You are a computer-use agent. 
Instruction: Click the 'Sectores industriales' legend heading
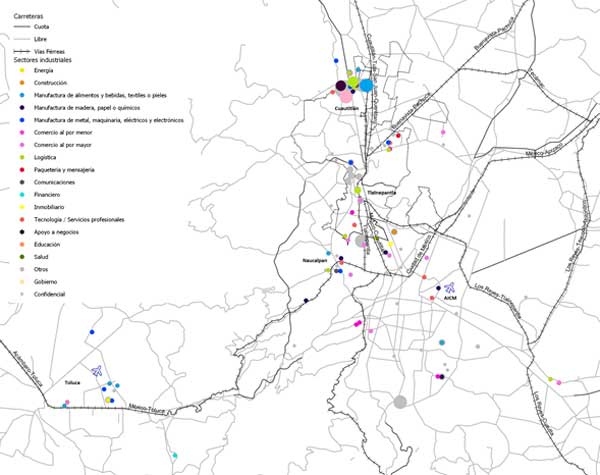click(42, 60)
